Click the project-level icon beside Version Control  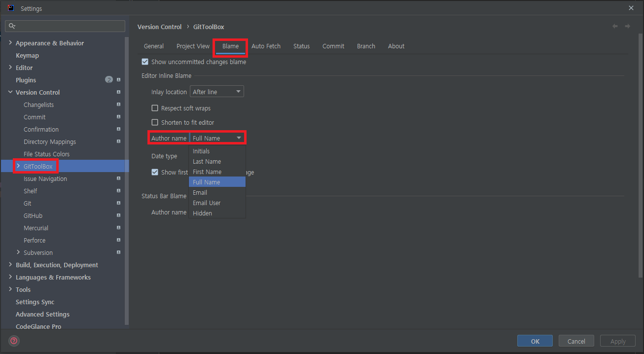[118, 92]
